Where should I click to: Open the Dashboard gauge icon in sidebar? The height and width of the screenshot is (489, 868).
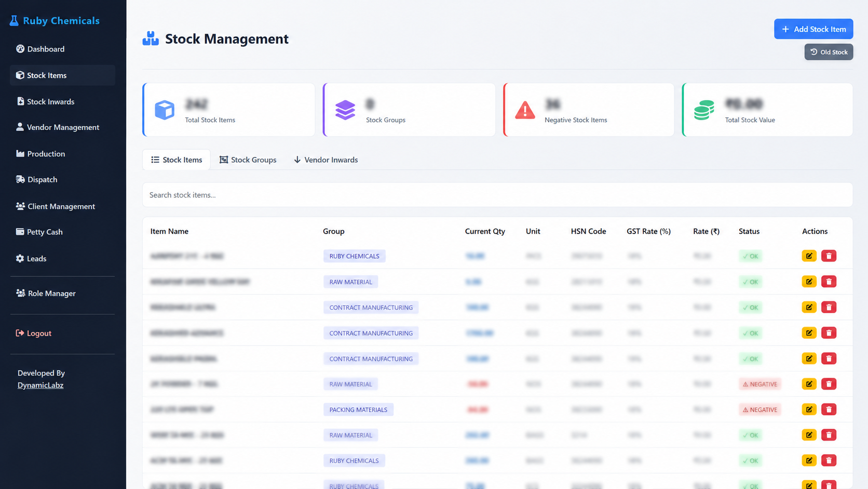[20, 49]
